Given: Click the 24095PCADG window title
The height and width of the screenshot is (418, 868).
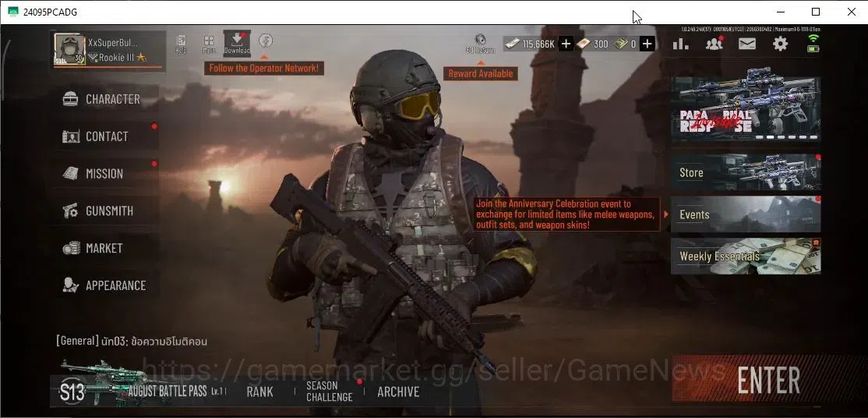Looking at the screenshot, I should click(x=51, y=12).
